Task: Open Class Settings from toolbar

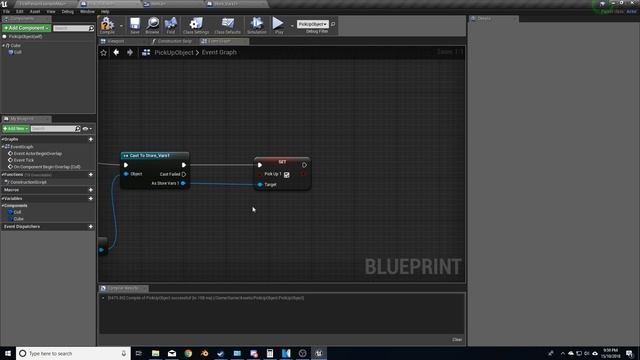Action: coord(196,25)
